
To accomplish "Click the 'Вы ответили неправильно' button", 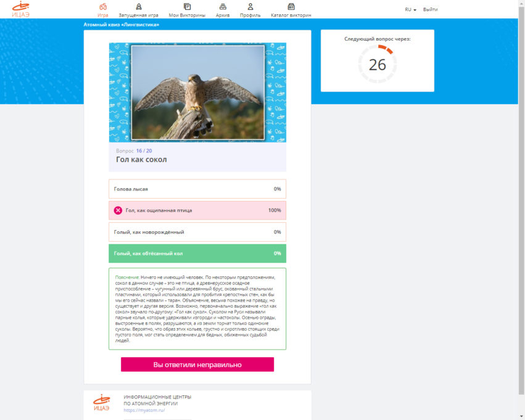I will click(197, 364).
